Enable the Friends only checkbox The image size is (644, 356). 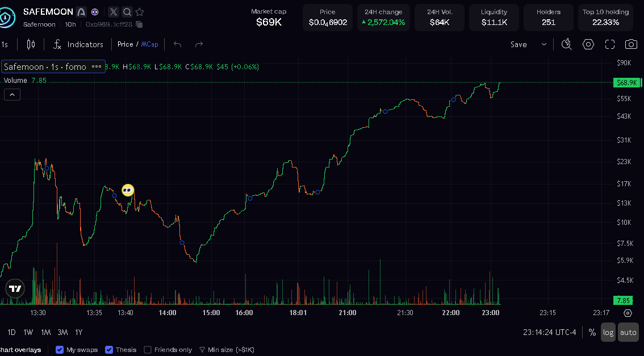click(148, 350)
